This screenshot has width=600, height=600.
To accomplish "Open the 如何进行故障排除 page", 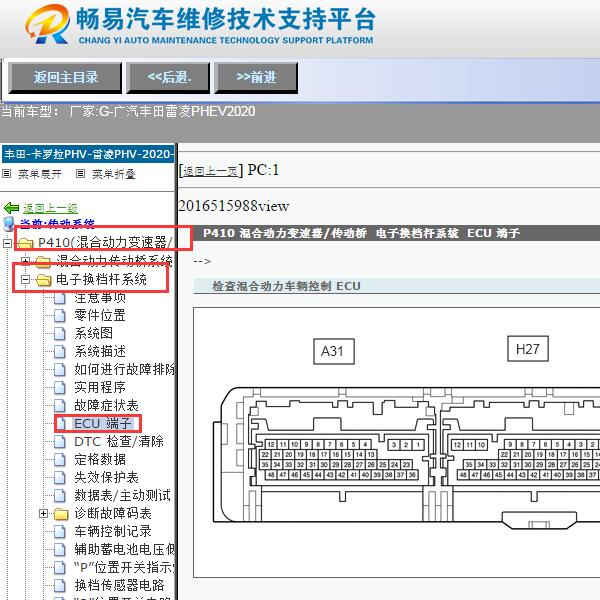I will point(124,369).
